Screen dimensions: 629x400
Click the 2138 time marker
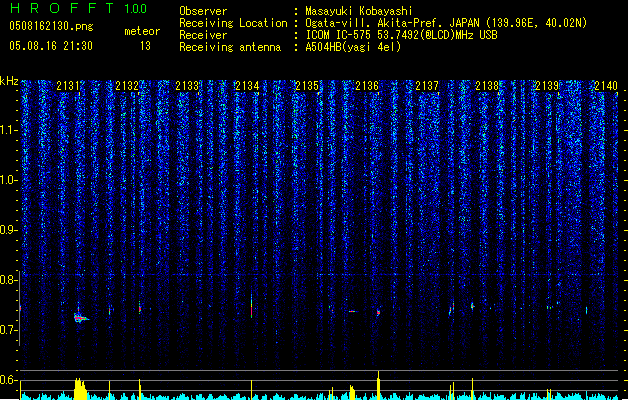[487, 85]
